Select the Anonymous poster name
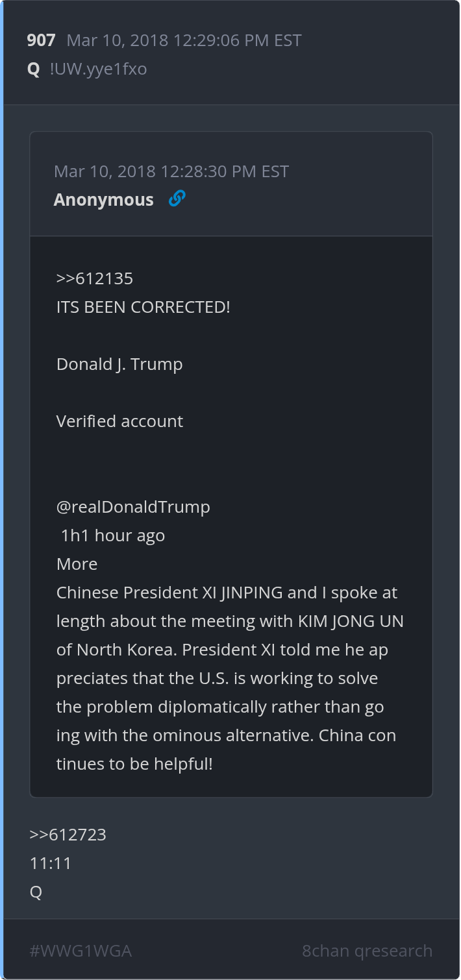This screenshot has width=461, height=980. point(104,200)
